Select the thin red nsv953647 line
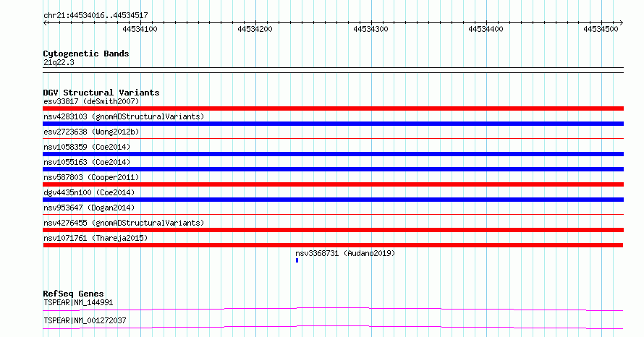 [x=333, y=214]
